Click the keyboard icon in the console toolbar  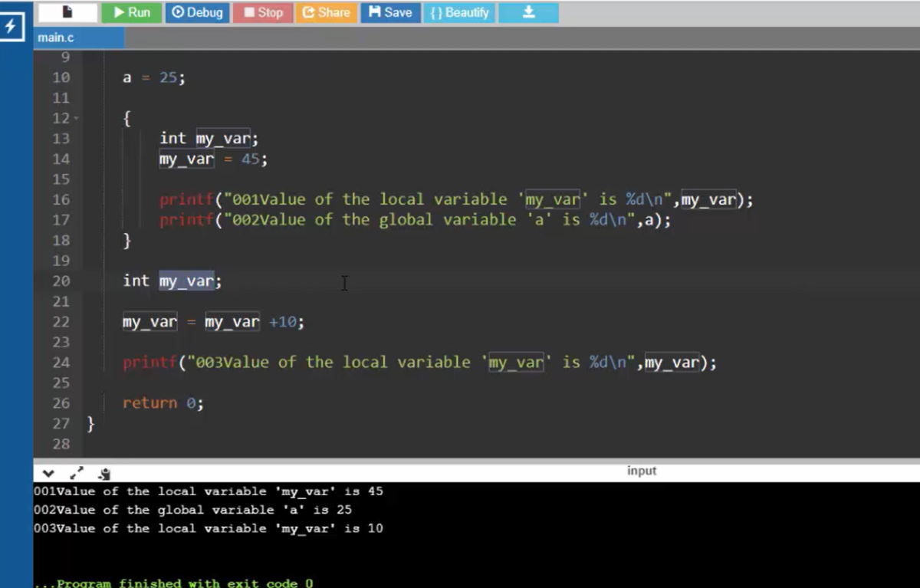(103, 474)
